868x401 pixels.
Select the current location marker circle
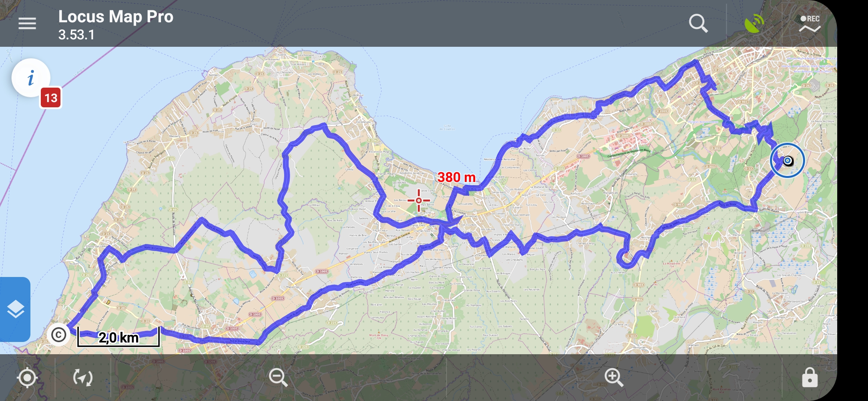tap(787, 160)
